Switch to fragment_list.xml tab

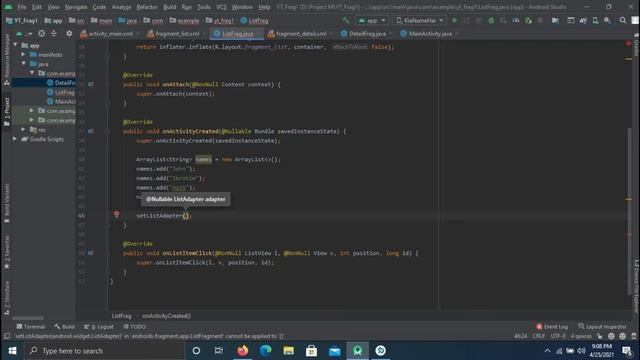pyautogui.click(x=177, y=34)
